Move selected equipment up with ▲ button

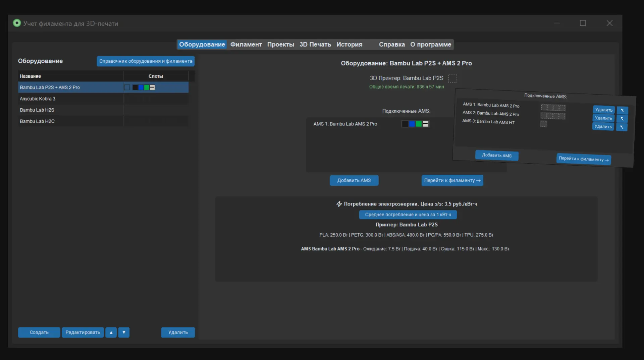tap(111, 332)
